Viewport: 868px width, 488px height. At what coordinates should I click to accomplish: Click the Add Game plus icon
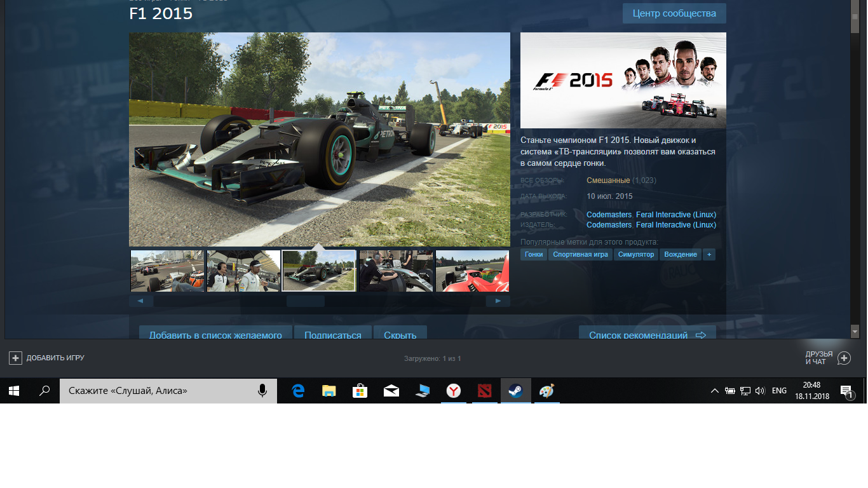15,358
